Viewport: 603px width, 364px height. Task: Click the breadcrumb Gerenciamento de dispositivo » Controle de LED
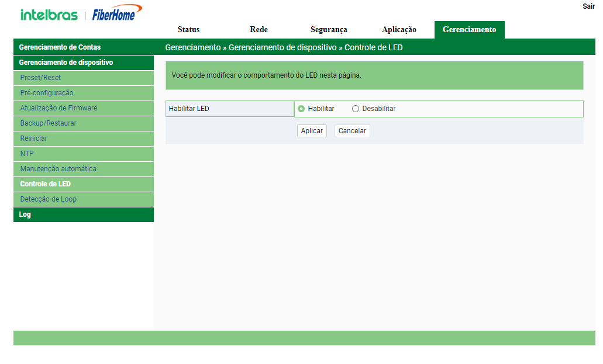click(315, 48)
